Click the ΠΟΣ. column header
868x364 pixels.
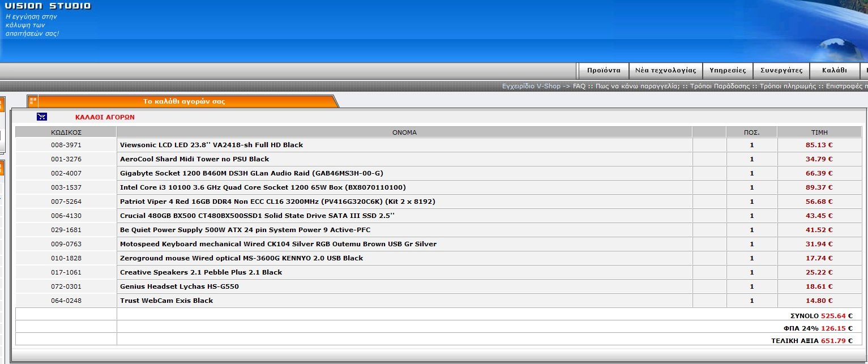click(x=752, y=132)
